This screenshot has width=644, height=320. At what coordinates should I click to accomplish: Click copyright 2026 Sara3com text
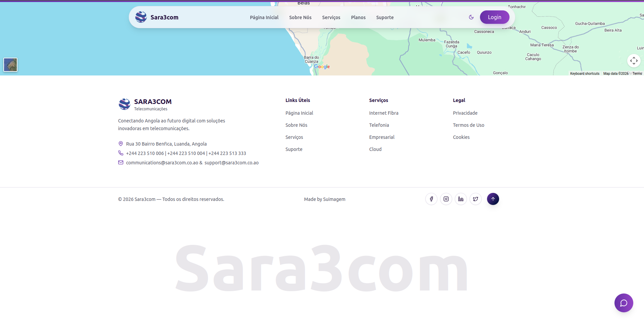(171, 199)
